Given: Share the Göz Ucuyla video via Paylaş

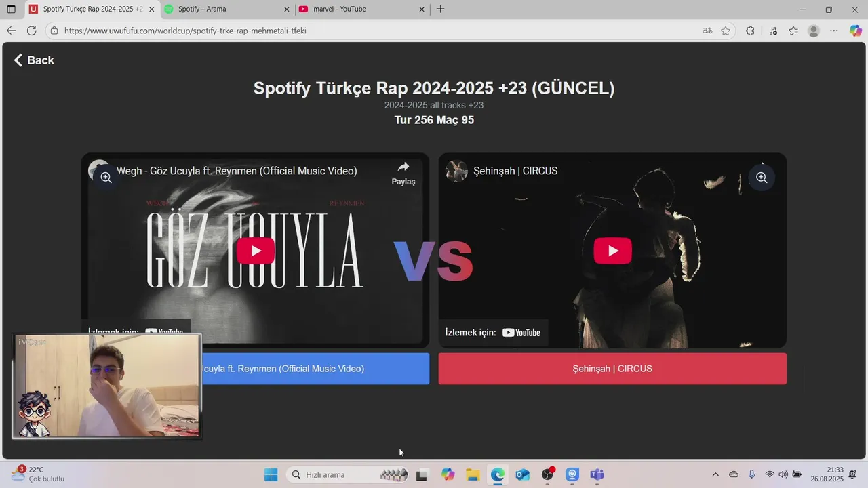Looking at the screenshot, I should pos(403,174).
